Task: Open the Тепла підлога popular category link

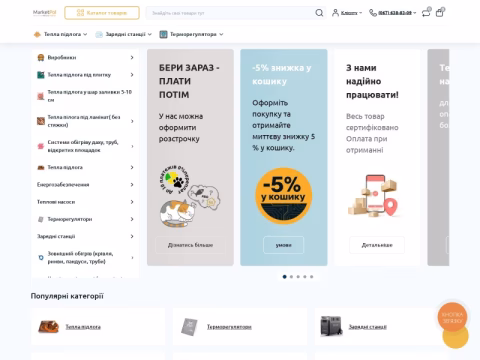Action: (x=83, y=327)
